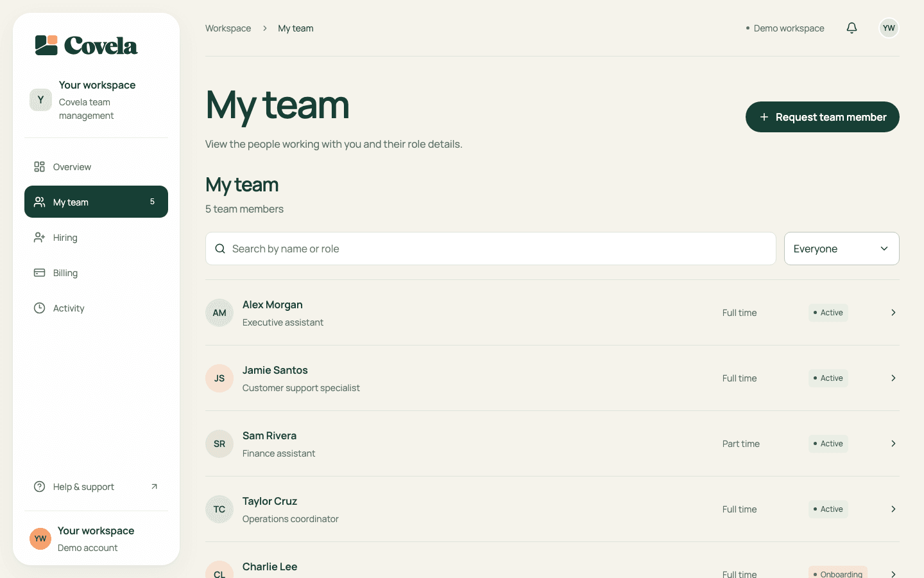Click the name Taylor Cruz
Image resolution: width=924 pixels, height=578 pixels.
pos(269,501)
